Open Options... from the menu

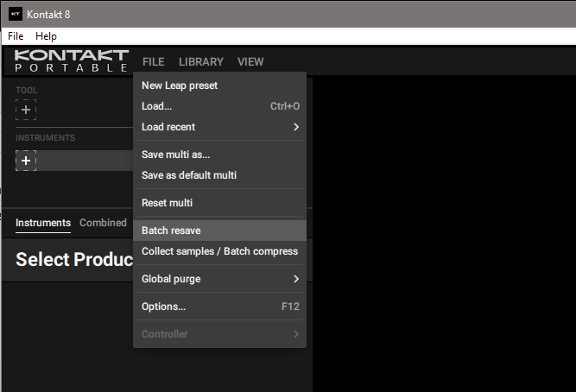219,307
